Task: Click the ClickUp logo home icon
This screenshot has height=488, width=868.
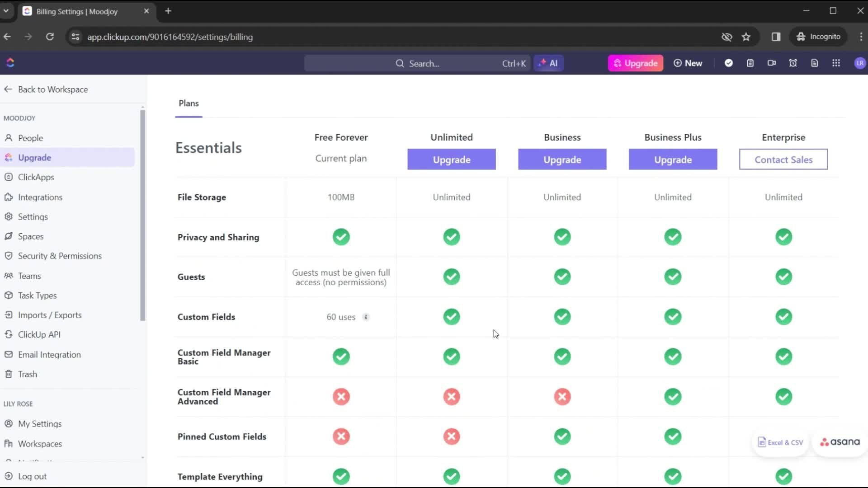Action: [10, 63]
